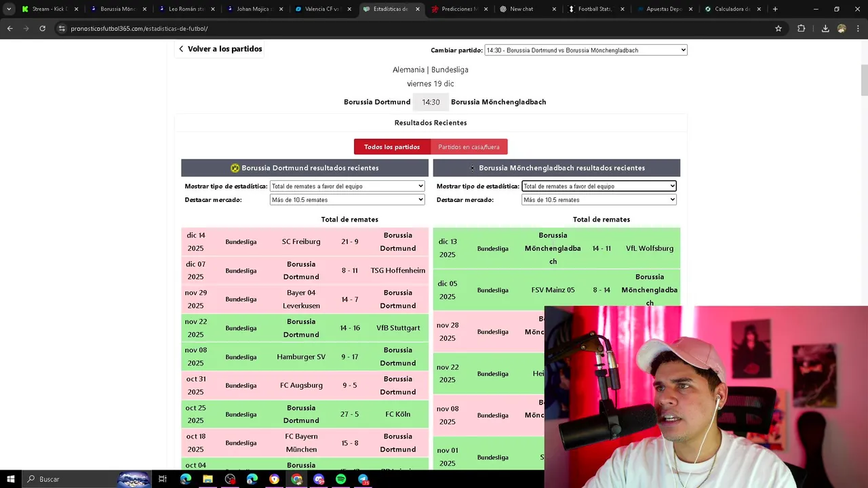Switch to the Football Stats tab
868x488 pixels.
(x=595, y=9)
